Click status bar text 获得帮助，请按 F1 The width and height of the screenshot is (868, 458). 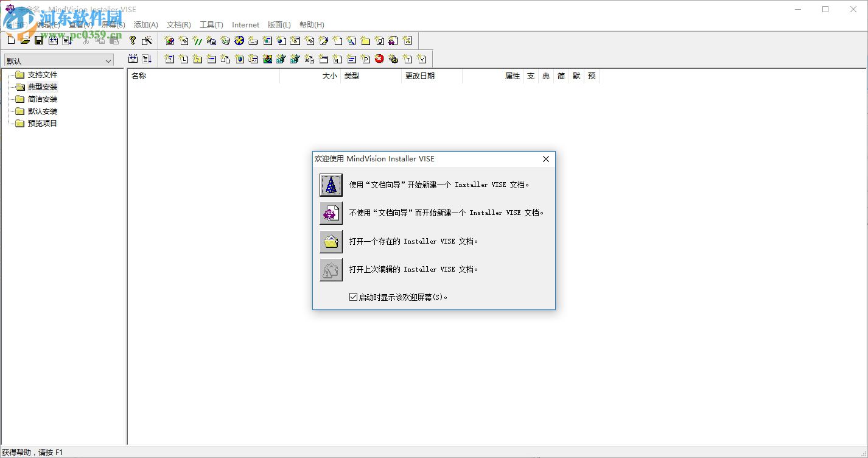tap(32, 453)
